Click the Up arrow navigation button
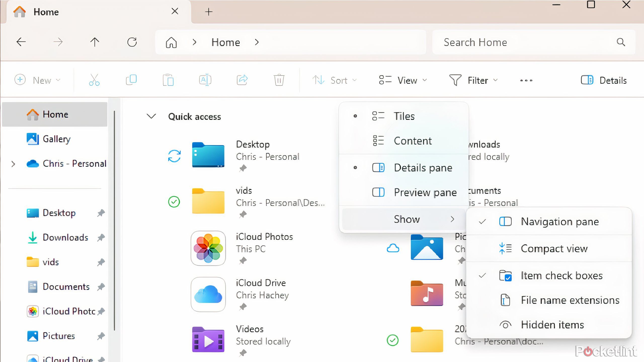 [95, 42]
